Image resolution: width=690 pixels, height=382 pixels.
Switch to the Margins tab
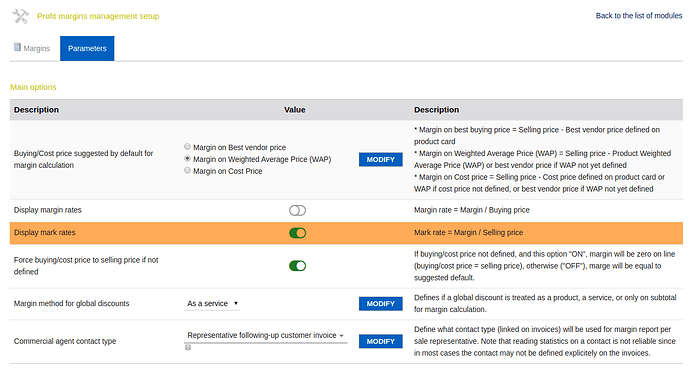(x=32, y=48)
